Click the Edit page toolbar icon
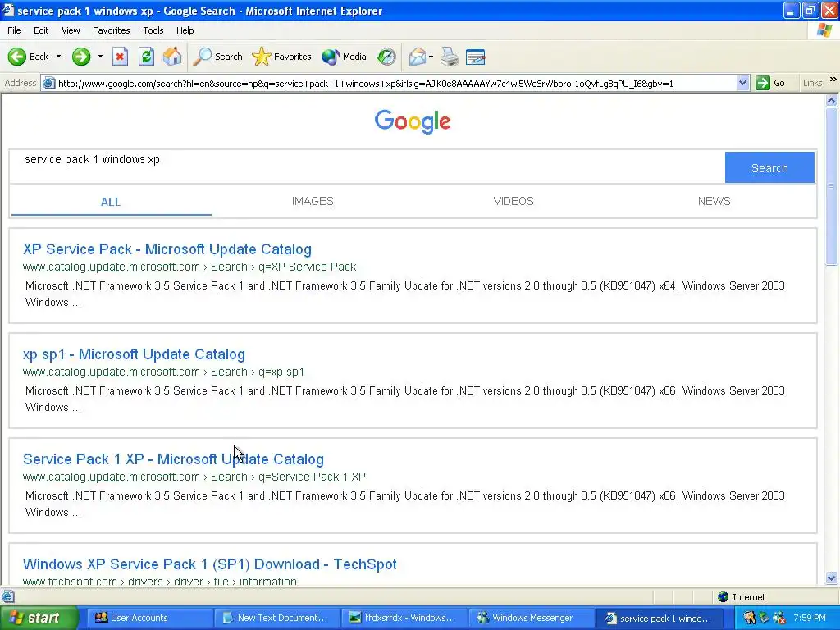840x630 pixels. 476,57
